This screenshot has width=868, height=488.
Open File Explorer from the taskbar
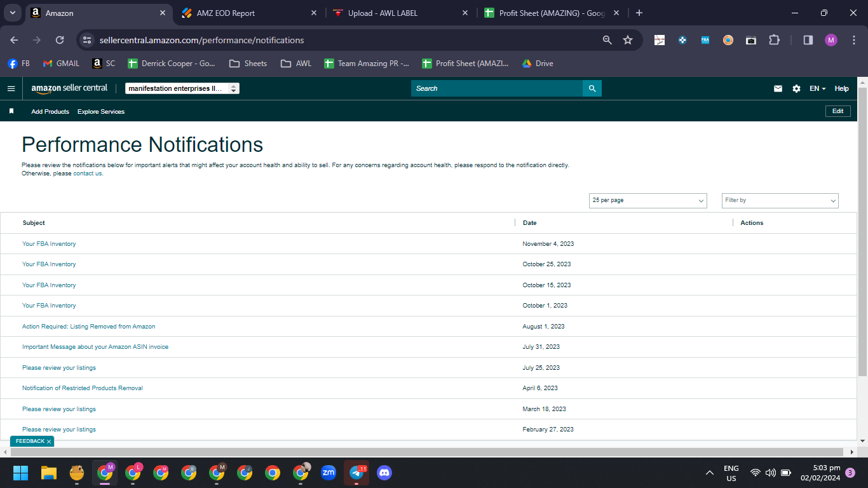point(49,473)
